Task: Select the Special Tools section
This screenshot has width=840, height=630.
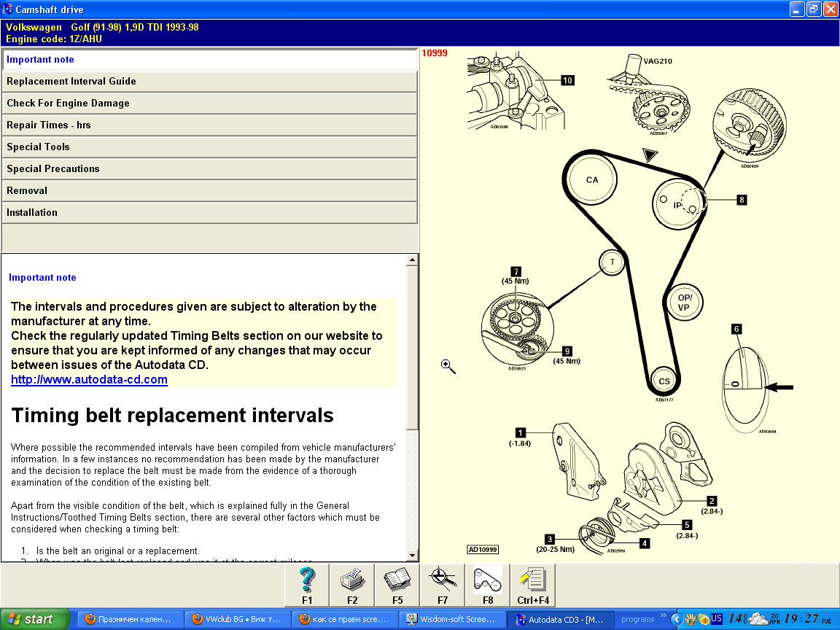Action: [209, 147]
